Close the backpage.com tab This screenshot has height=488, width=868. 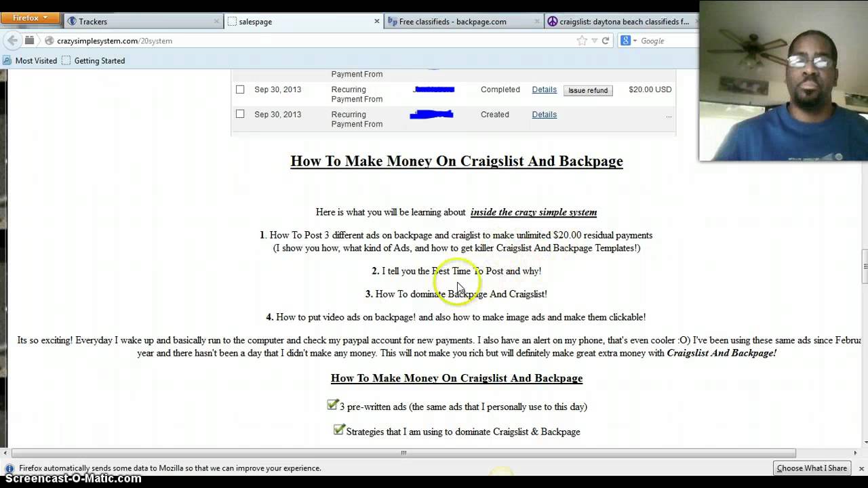click(x=537, y=22)
